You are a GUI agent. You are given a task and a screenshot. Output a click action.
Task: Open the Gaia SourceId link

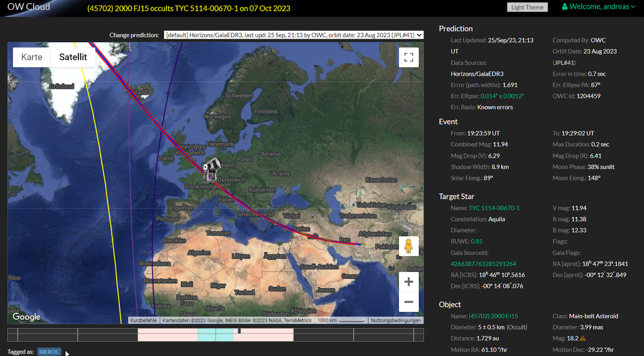tap(483, 264)
